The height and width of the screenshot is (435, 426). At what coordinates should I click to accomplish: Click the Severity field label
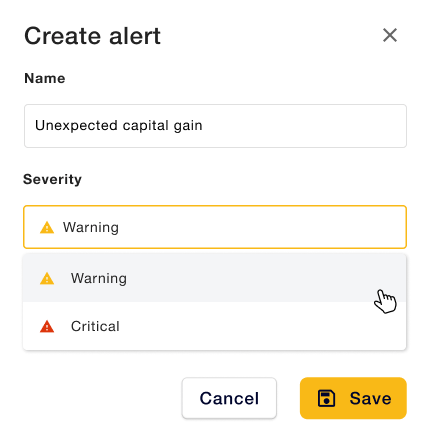point(52,179)
